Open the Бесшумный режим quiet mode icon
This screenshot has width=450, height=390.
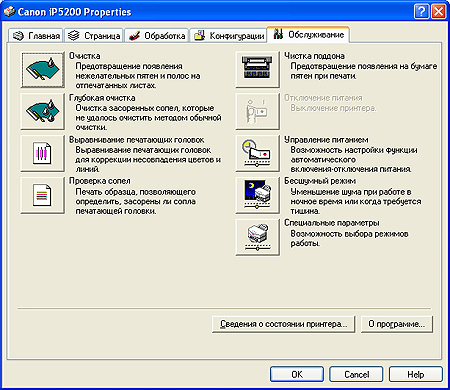tap(257, 195)
